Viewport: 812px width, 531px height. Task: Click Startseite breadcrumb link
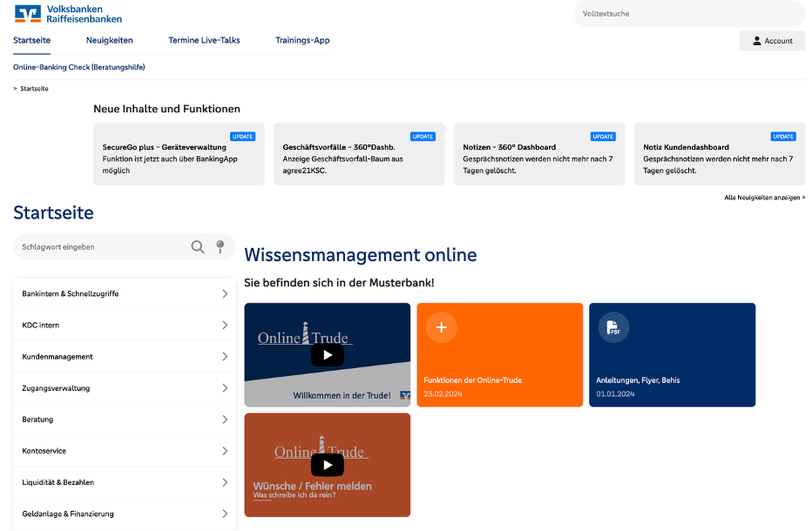[x=34, y=89]
